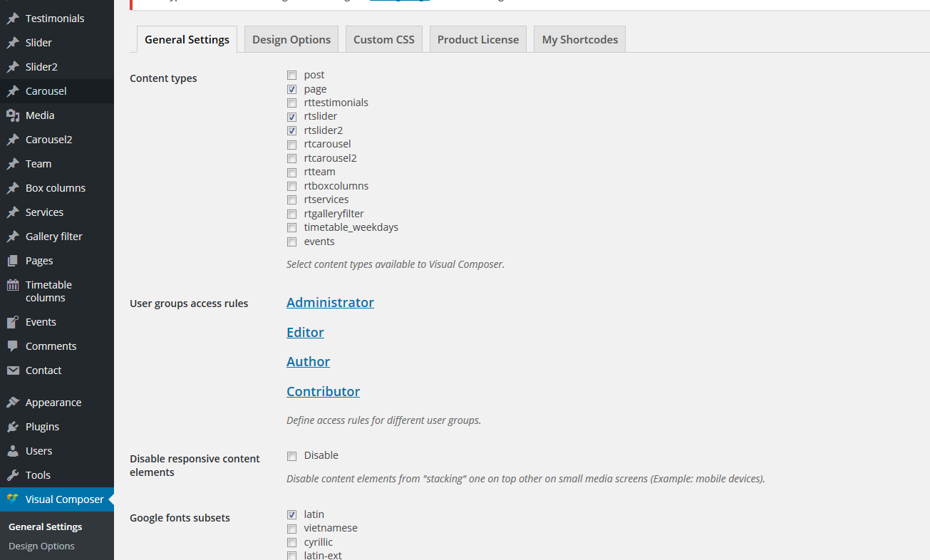Click the Pages icon in sidebar
Image resolution: width=930 pixels, height=560 pixels.
coord(13,261)
